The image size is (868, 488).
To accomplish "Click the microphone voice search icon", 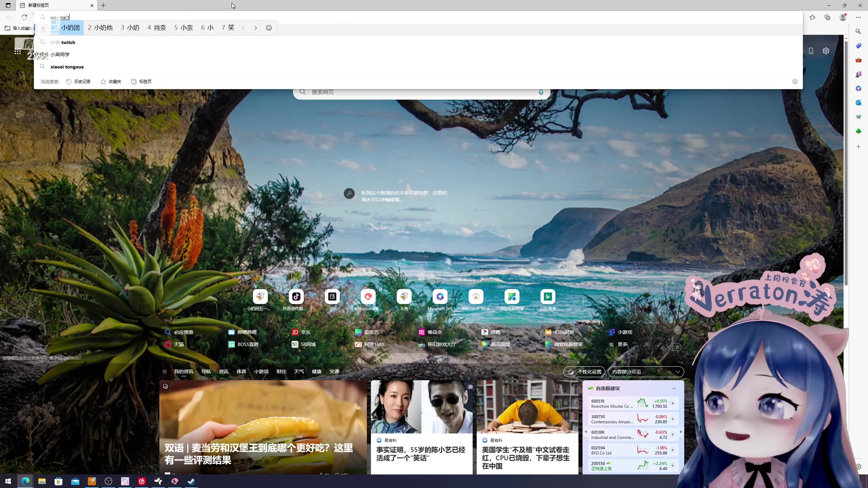I will pos(541,92).
